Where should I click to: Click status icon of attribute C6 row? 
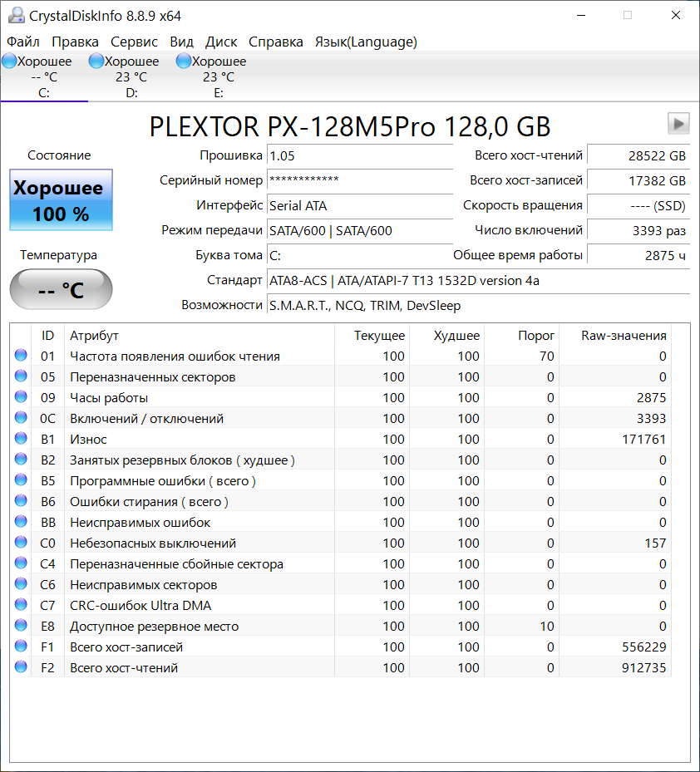(x=21, y=583)
